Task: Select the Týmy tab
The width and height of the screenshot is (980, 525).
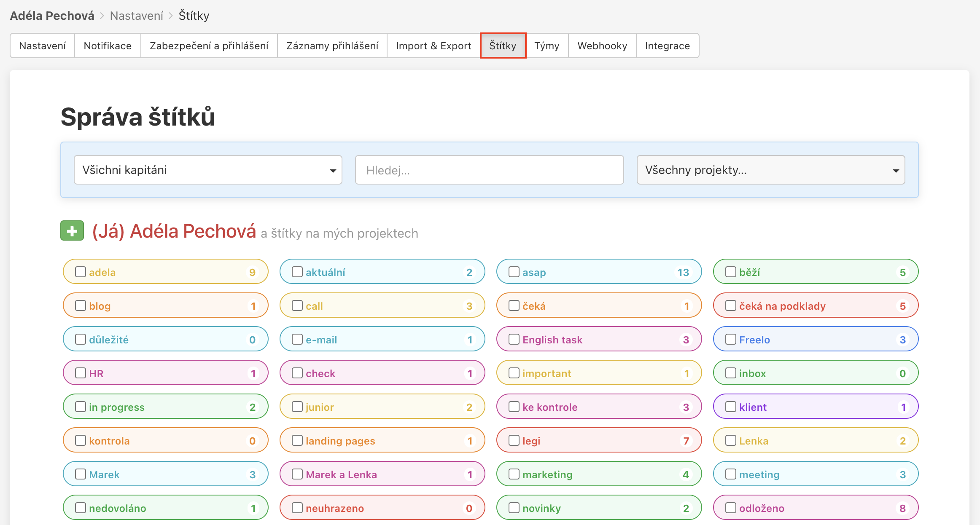Action: coord(547,46)
